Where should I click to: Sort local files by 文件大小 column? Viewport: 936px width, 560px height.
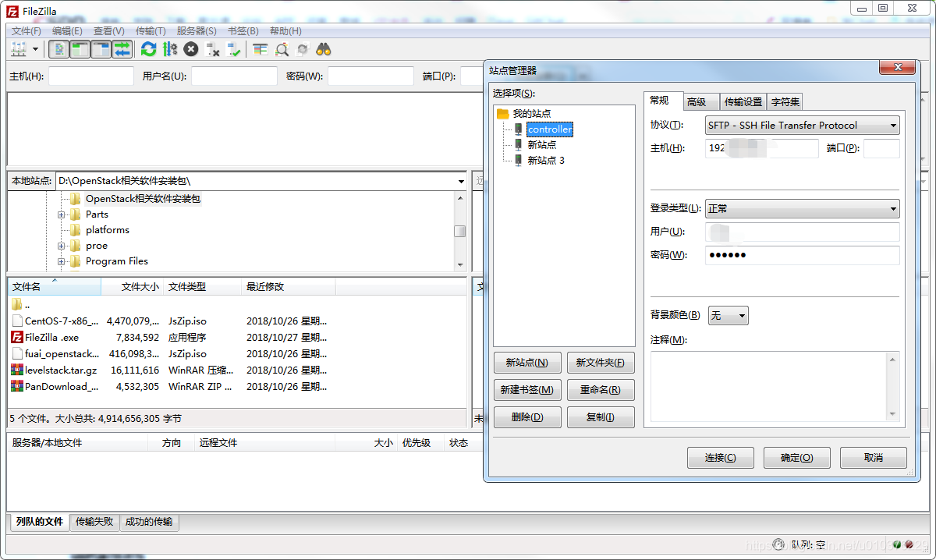(x=133, y=287)
